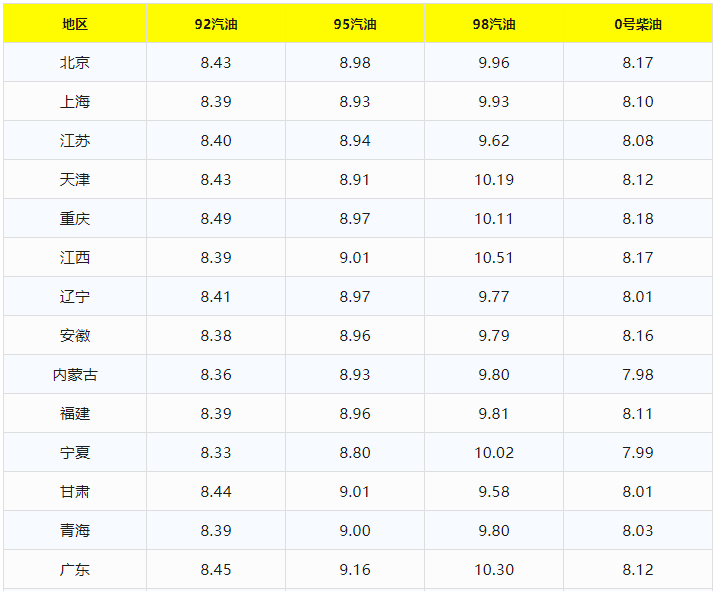Viewport: 716px width, 591px height.
Task: Select the 98汽油 header cell
Action: 494,24
